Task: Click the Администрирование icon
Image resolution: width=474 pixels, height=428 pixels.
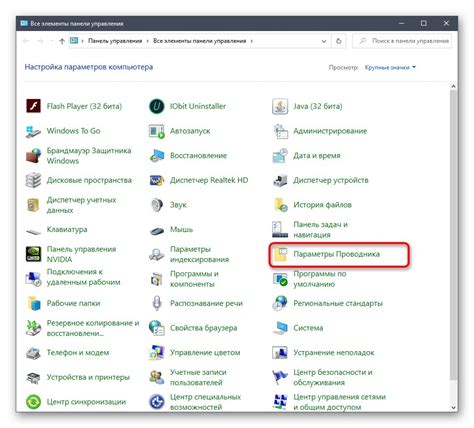Action: (x=280, y=131)
